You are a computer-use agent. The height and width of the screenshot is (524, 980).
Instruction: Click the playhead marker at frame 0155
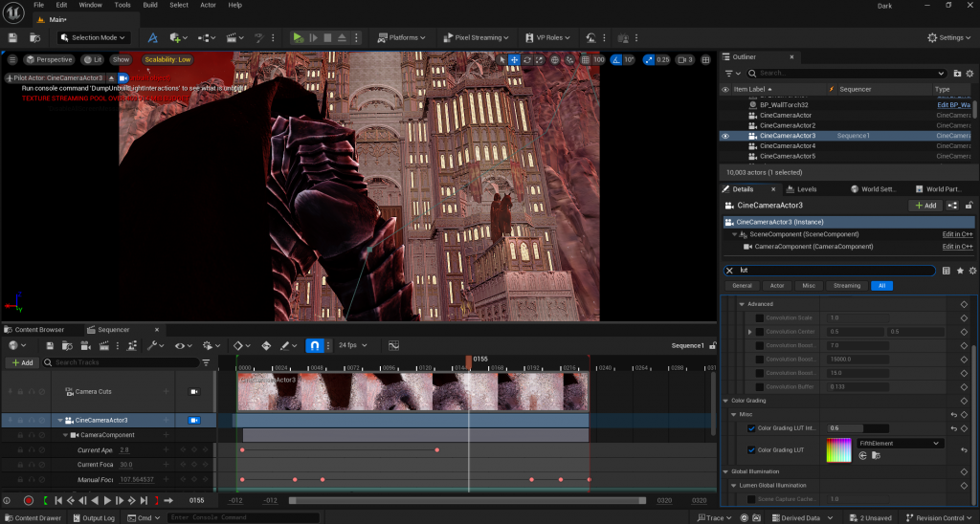pyautogui.click(x=469, y=360)
